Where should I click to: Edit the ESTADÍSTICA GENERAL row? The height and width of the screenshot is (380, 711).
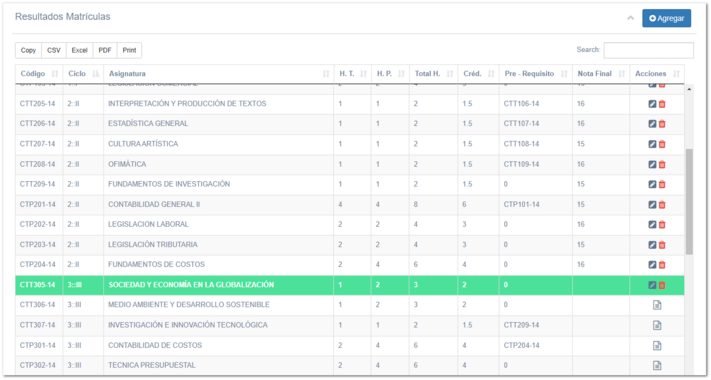click(x=652, y=124)
